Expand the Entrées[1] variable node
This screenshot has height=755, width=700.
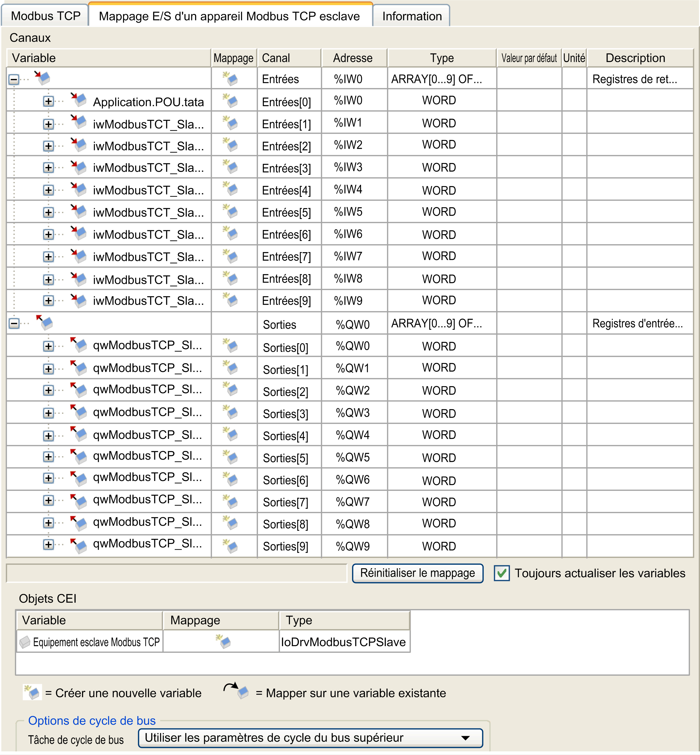tap(48, 124)
